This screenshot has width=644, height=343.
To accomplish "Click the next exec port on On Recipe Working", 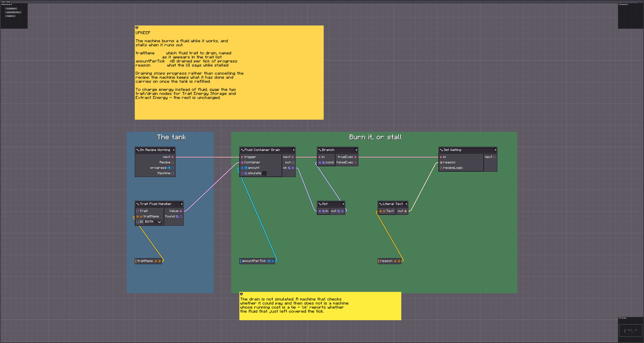I will (x=173, y=157).
